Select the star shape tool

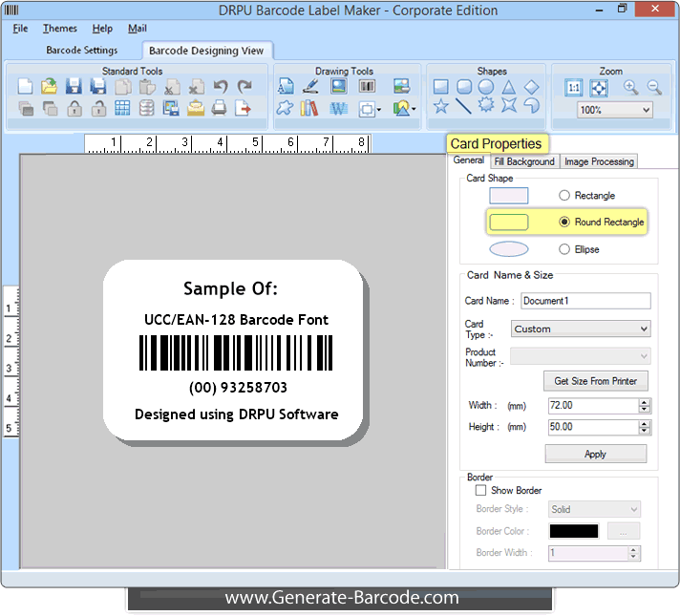click(x=440, y=107)
